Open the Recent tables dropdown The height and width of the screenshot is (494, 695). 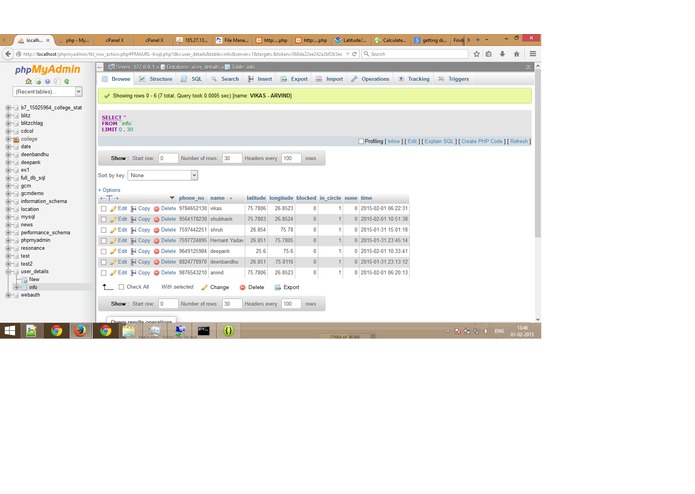pos(47,92)
